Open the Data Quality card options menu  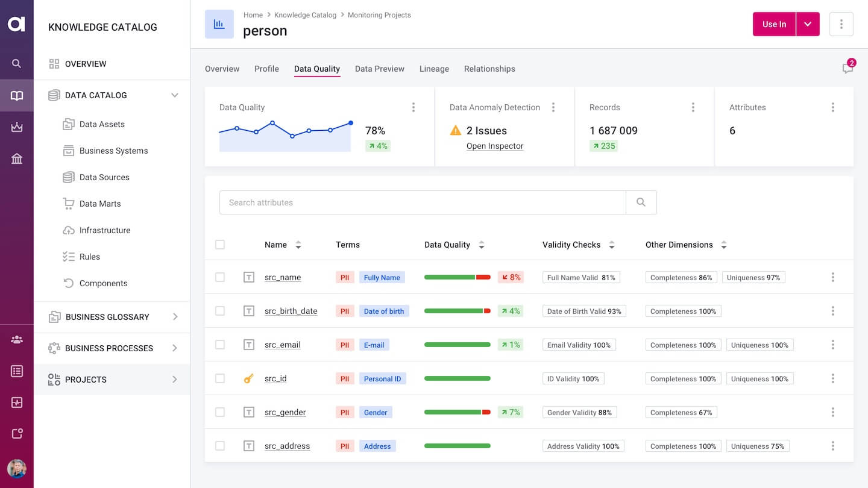414,107
